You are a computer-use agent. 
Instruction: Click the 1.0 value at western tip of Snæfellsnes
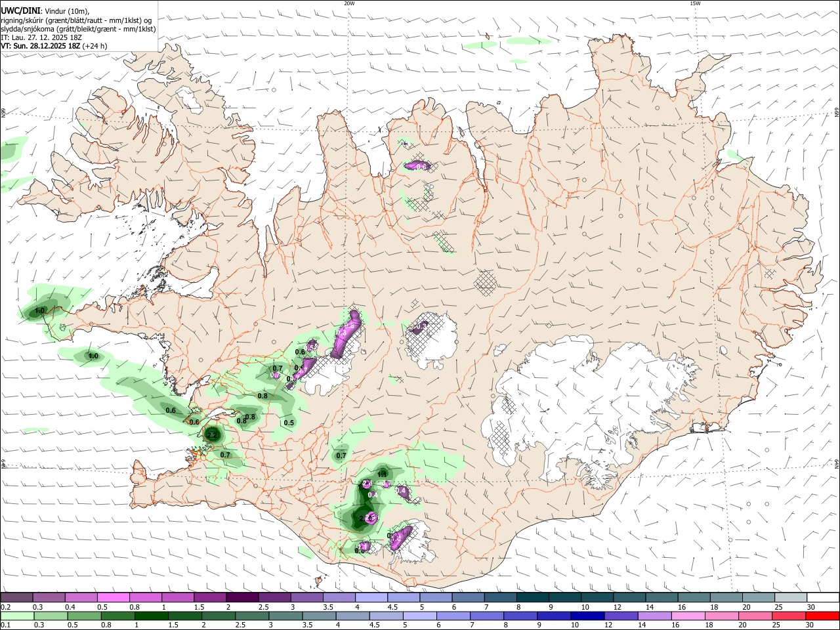[x=40, y=310]
